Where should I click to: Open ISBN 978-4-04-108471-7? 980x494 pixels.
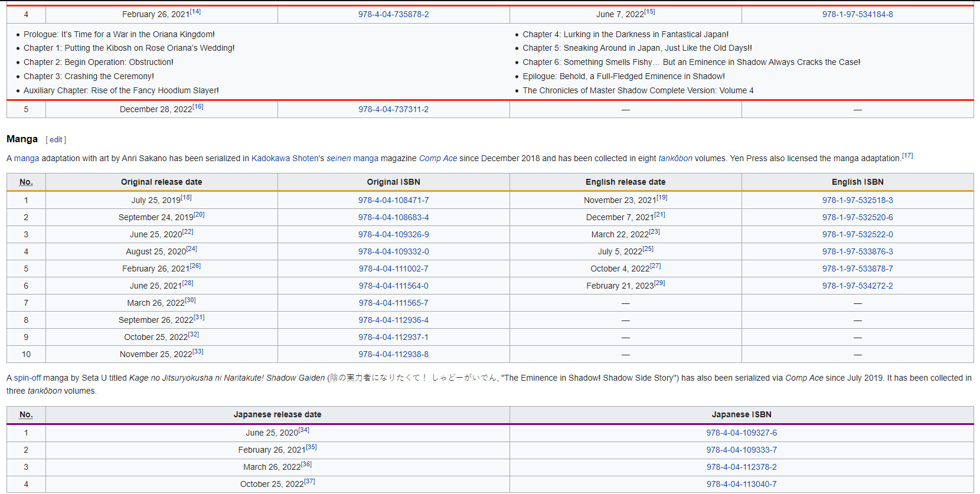tap(393, 200)
